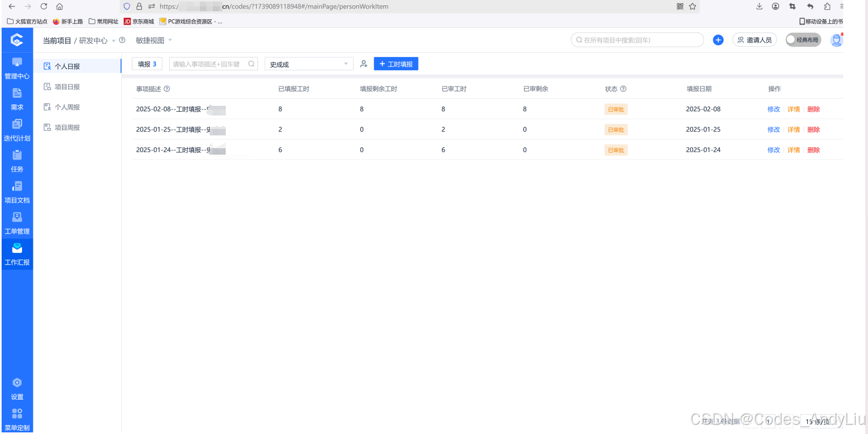Open the 京东商城 bookmark
The width and height of the screenshot is (868, 434).
pyautogui.click(x=139, y=21)
